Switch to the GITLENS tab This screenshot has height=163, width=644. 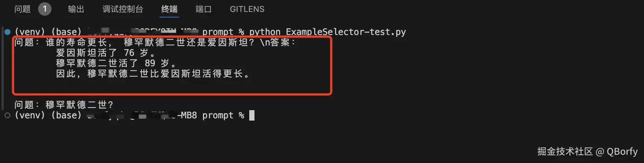[247, 9]
